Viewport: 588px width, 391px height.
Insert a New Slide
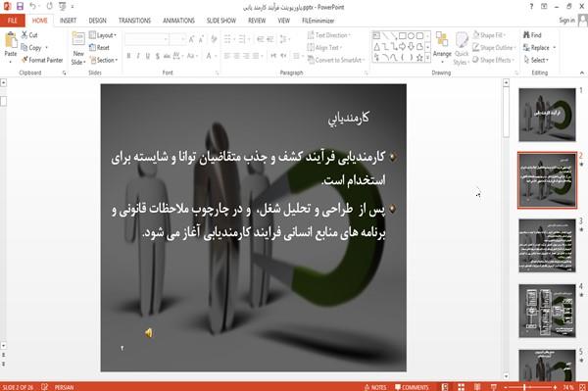pos(78,48)
